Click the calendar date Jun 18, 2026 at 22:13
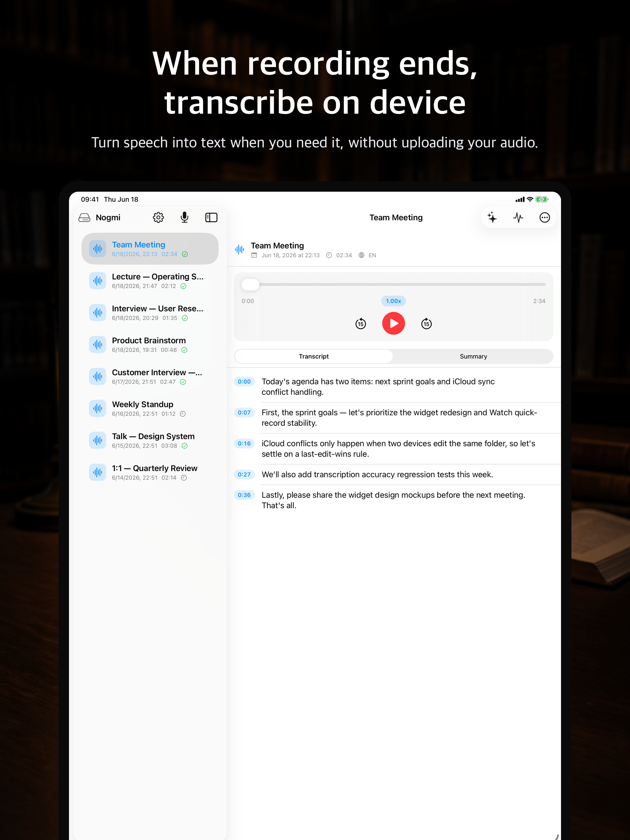The width and height of the screenshot is (630, 840). tap(286, 255)
